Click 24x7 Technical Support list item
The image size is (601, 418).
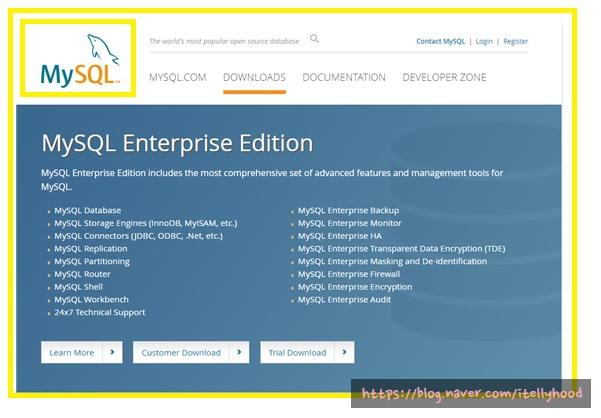point(100,312)
